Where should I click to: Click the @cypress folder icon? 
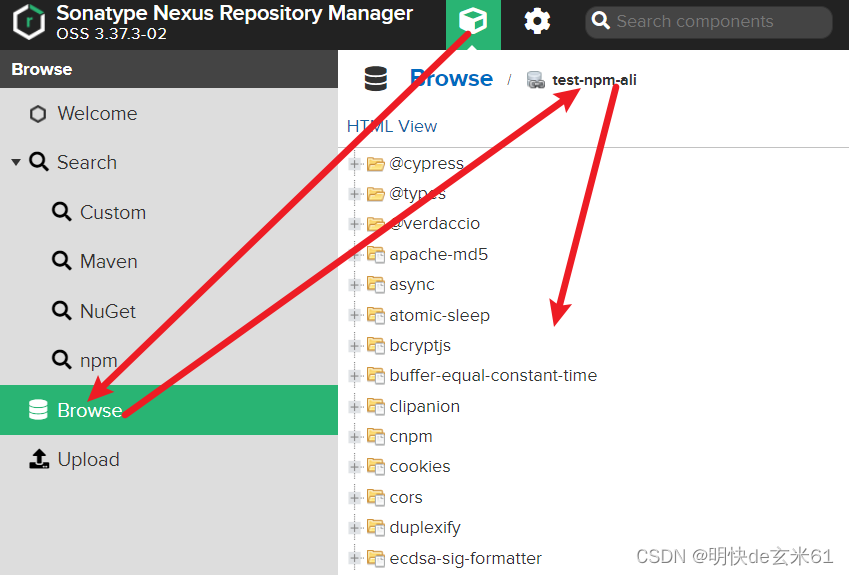pyautogui.click(x=376, y=164)
